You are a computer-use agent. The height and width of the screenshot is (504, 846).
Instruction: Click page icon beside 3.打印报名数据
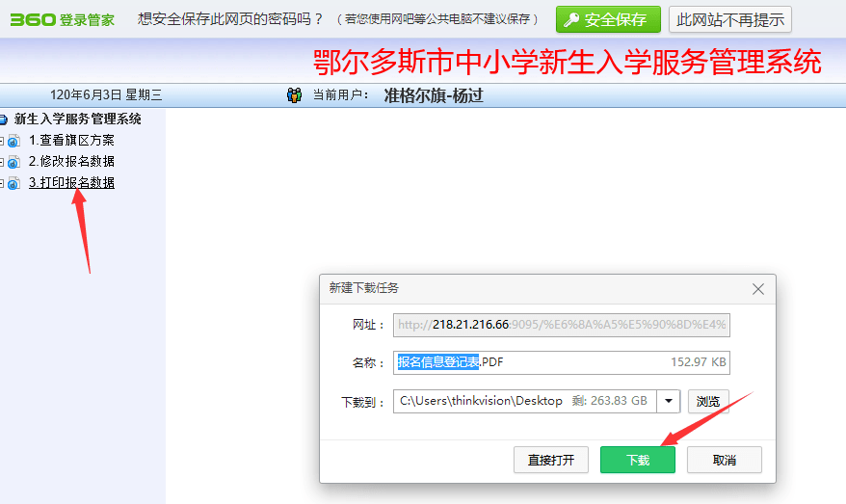click(14, 183)
